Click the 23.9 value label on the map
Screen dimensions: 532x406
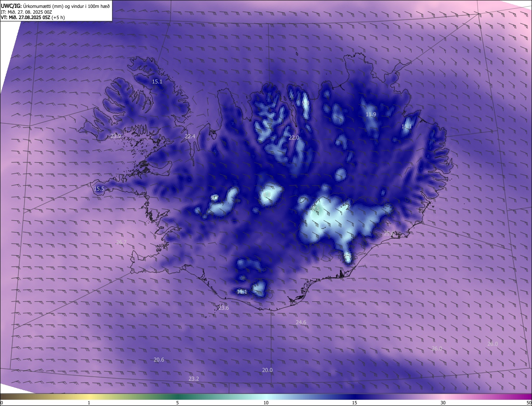click(x=116, y=136)
